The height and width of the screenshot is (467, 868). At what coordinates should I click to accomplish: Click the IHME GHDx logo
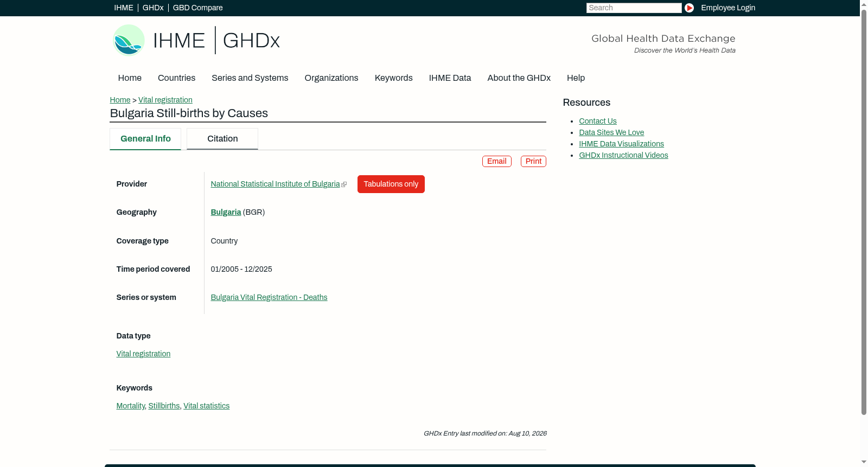click(x=196, y=40)
